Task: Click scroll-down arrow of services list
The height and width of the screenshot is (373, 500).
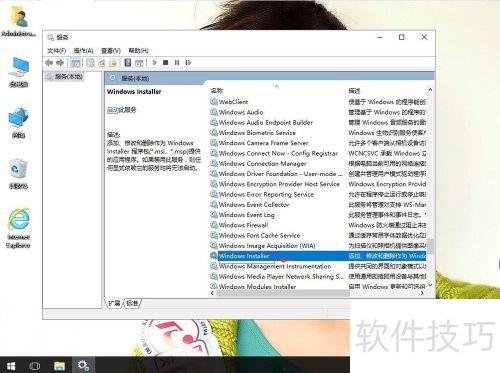Action: pos(430,285)
